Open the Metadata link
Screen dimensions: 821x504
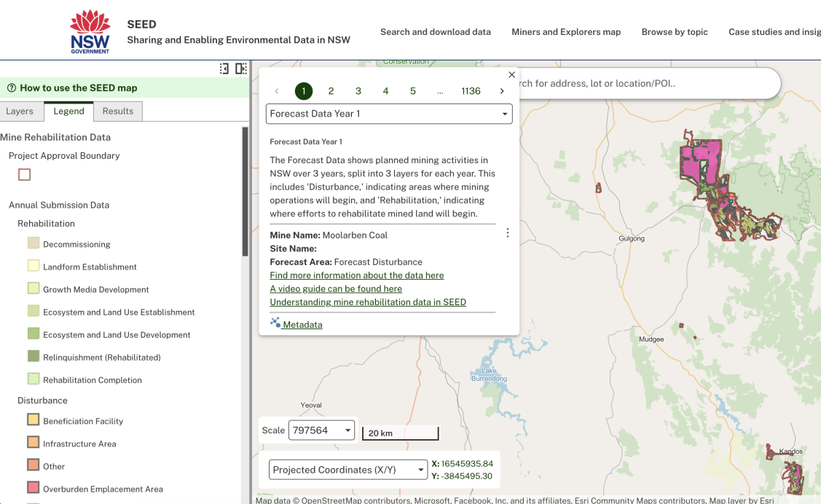302,325
